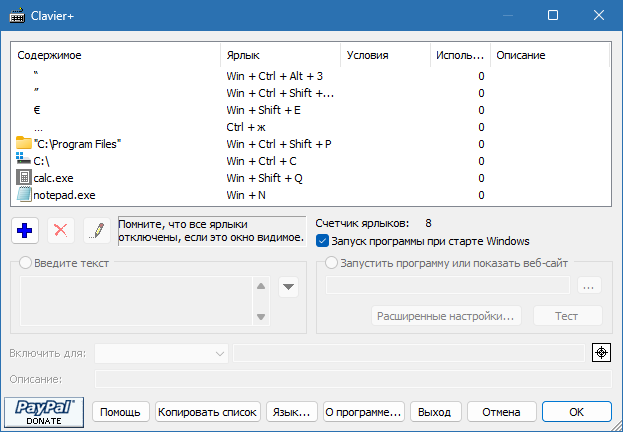Image resolution: width=623 pixels, height=432 pixels.
Task: Click the "..." browse program button
Action: 589,285
